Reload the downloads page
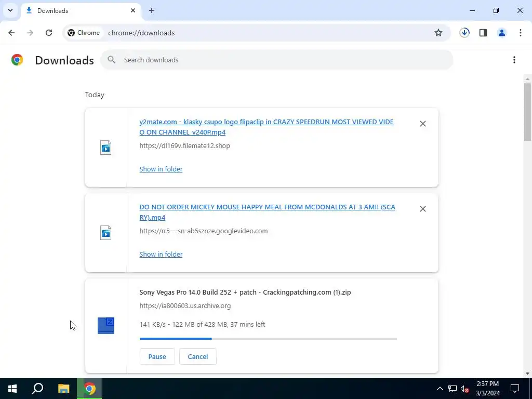This screenshot has height=399, width=532. tap(49, 33)
